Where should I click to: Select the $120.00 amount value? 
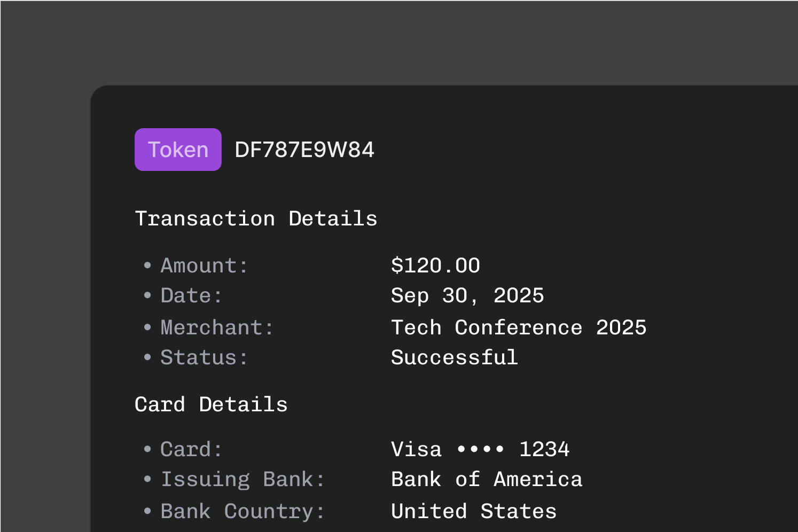[435, 266]
